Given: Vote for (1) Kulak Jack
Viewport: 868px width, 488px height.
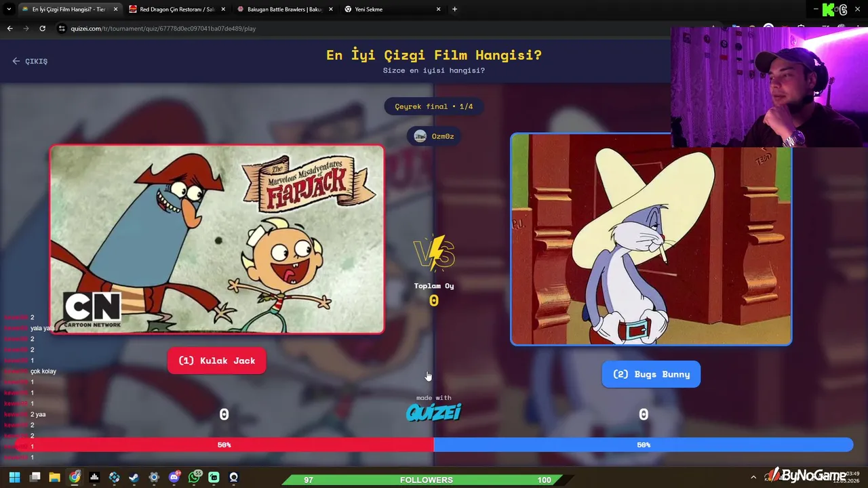Looking at the screenshot, I should 216,361.
